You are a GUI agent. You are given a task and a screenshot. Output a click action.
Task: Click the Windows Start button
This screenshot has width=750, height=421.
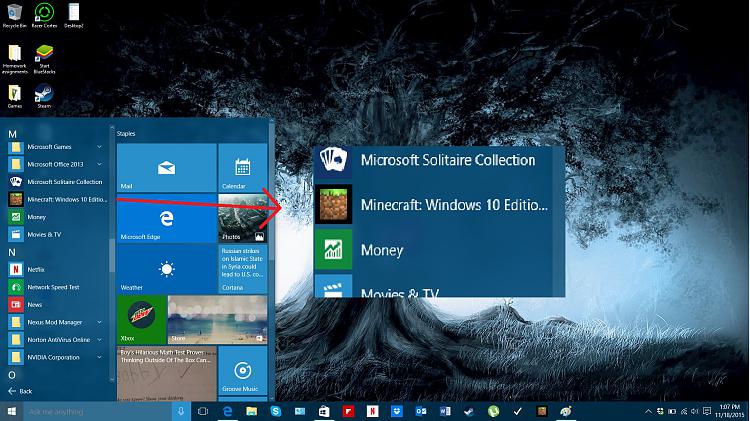pyautogui.click(x=11, y=411)
